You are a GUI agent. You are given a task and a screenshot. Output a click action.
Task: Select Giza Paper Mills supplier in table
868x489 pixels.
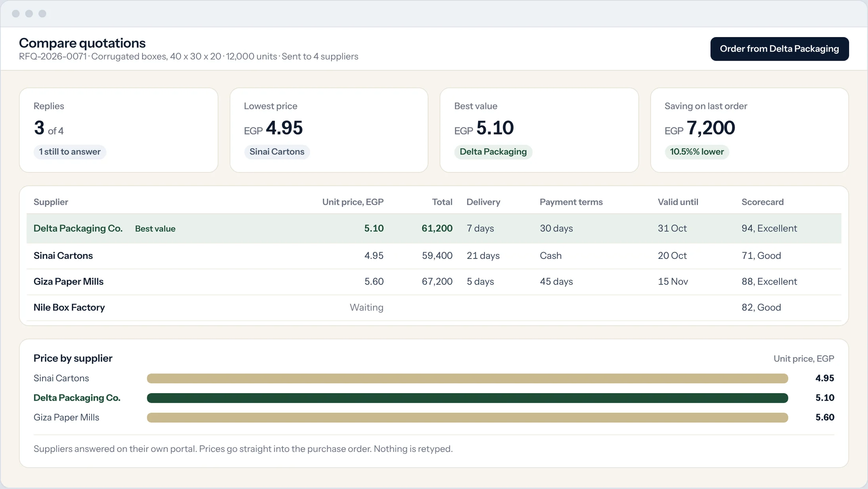[x=69, y=282]
